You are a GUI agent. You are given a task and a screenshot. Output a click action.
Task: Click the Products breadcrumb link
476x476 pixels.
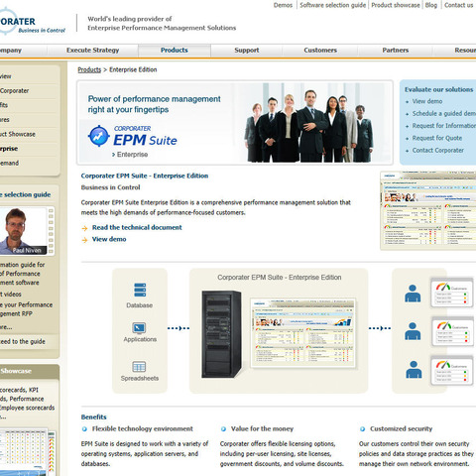tap(89, 69)
